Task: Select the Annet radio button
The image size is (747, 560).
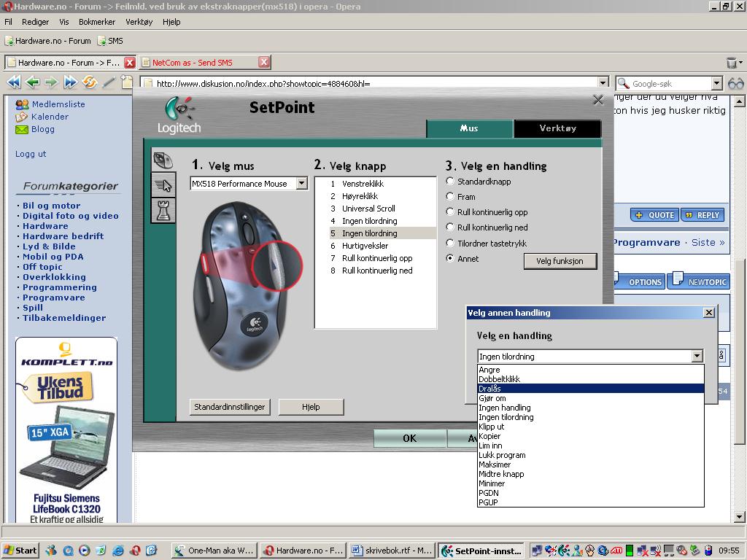Action: click(x=449, y=258)
